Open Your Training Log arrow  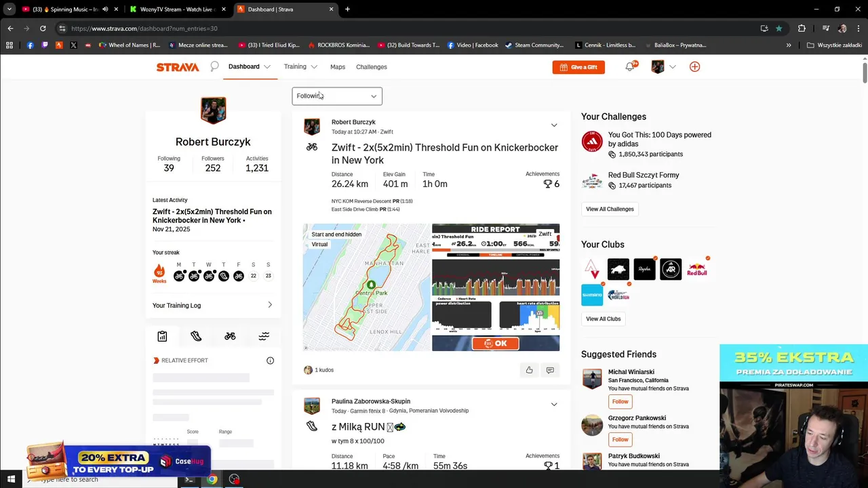tap(270, 305)
